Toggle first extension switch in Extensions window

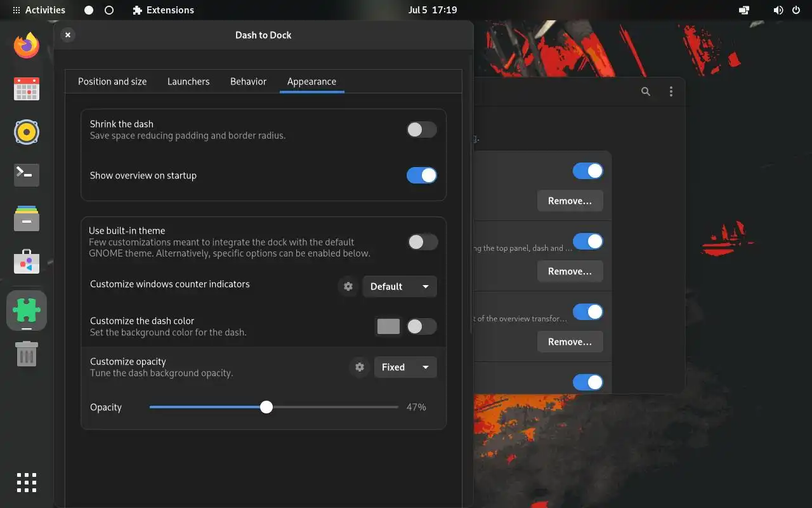click(x=588, y=171)
